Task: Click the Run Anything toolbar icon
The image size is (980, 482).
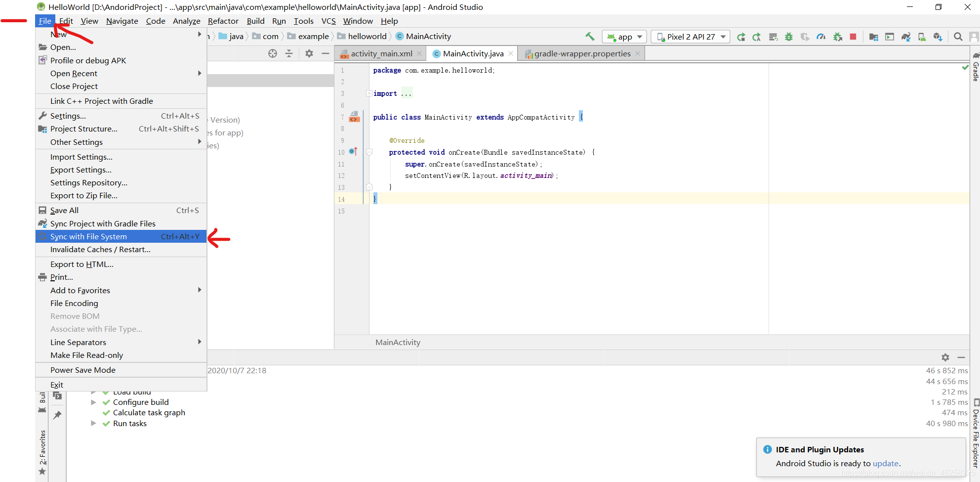Action: (890, 37)
